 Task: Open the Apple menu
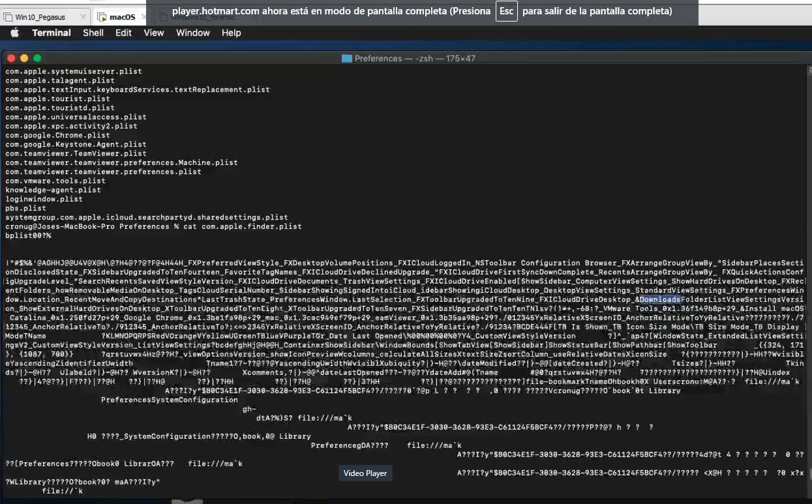click(x=14, y=33)
